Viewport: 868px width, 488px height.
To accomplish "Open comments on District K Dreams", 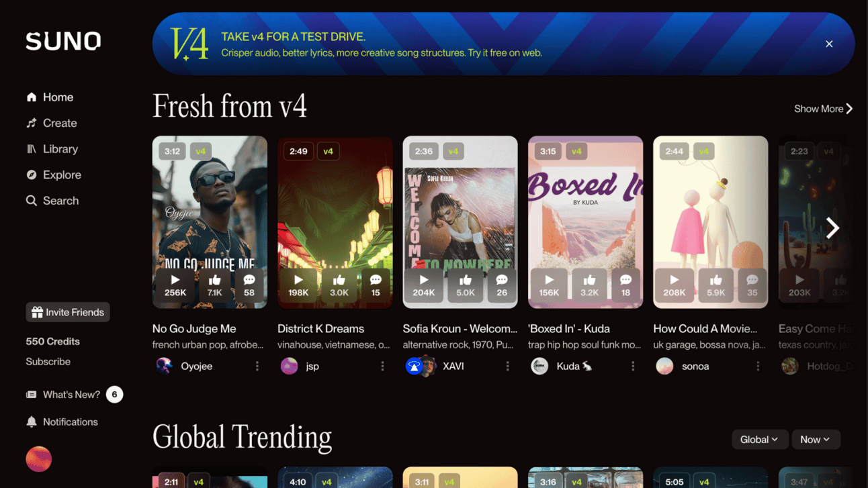I will pyautogui.click(x=376, y=285).
